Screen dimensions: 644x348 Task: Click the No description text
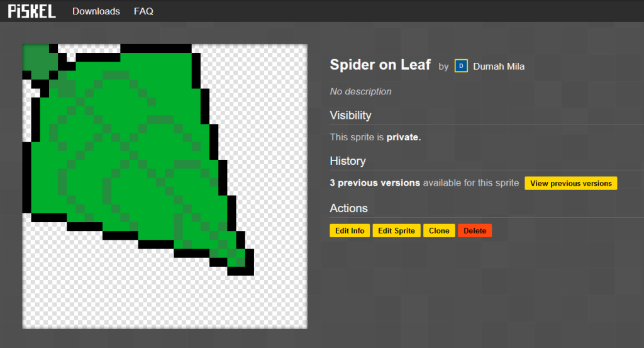pos(360,91)
